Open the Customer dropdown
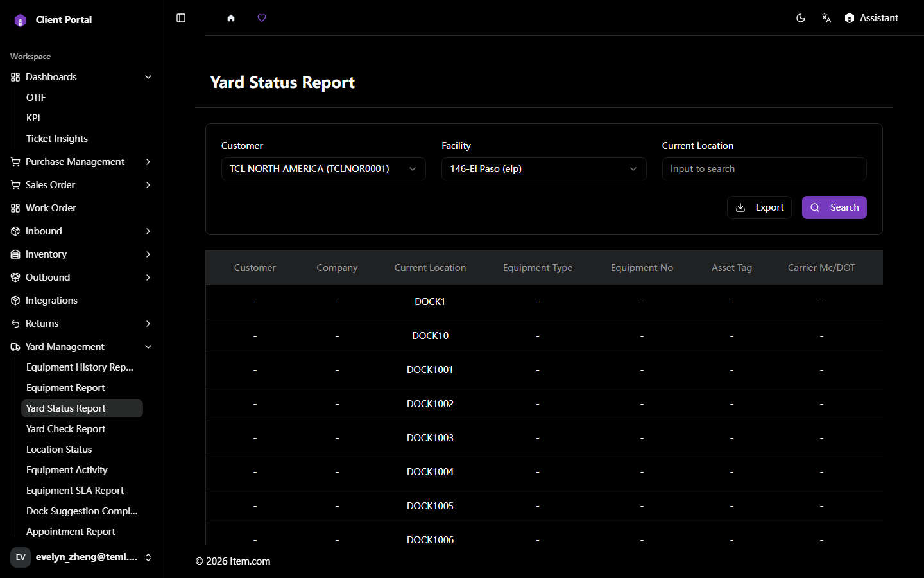 pos(323,169)
